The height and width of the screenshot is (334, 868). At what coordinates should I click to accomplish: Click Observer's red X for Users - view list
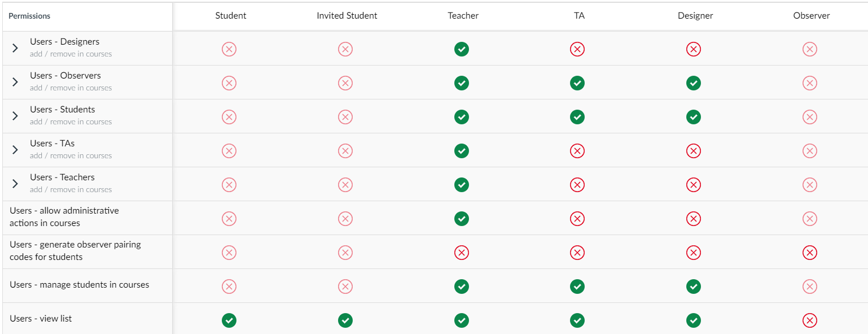point(810,320)
